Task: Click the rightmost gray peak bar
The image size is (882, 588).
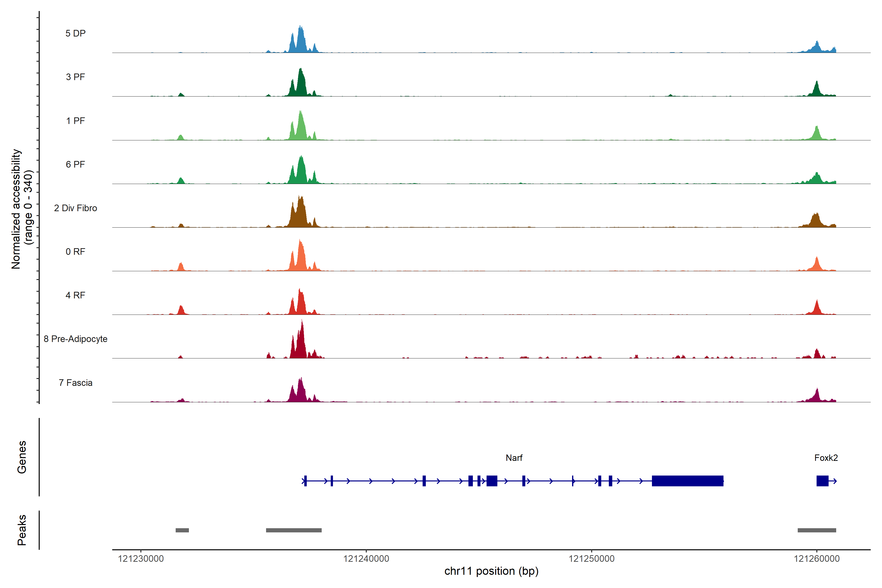Action: coord(816,530)
